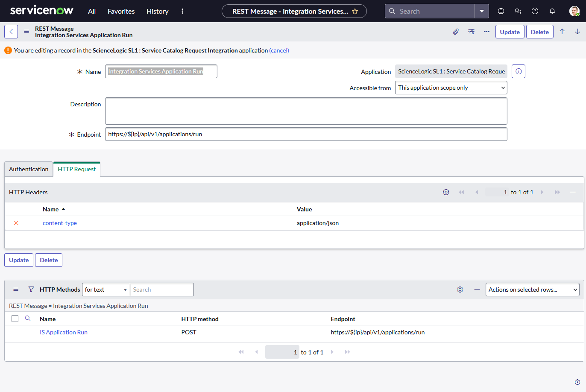The width and height of the screenshot is (586, 392).
Task: Click the HTTP Methods page number field
Action: click(282, 352)
